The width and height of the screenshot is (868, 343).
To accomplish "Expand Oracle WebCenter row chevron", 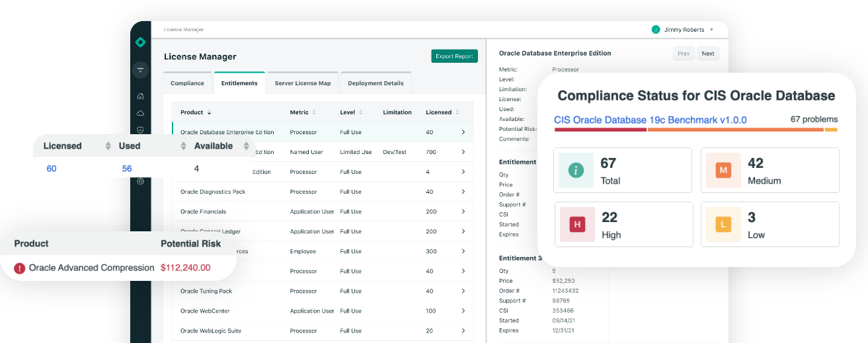I will (x=463, y=311).
